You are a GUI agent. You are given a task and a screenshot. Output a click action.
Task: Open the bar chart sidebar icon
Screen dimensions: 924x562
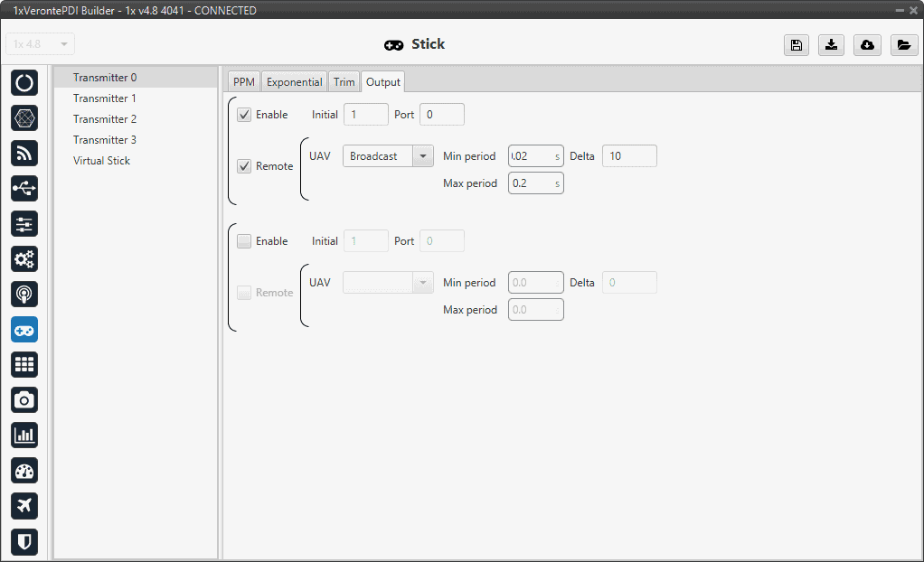tap(24, 436)
